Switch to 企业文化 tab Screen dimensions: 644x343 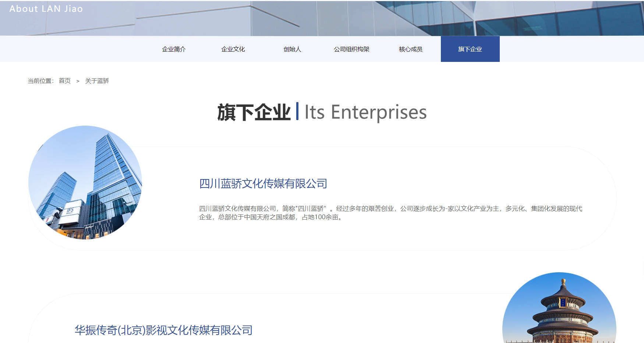click(x=233, y=49)
